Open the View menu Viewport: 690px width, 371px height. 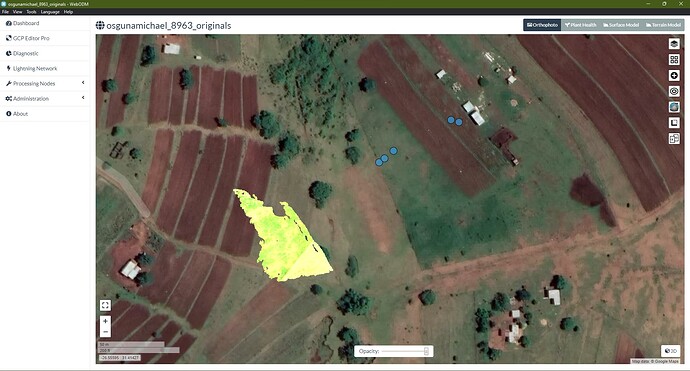click(x=18, y=12)
